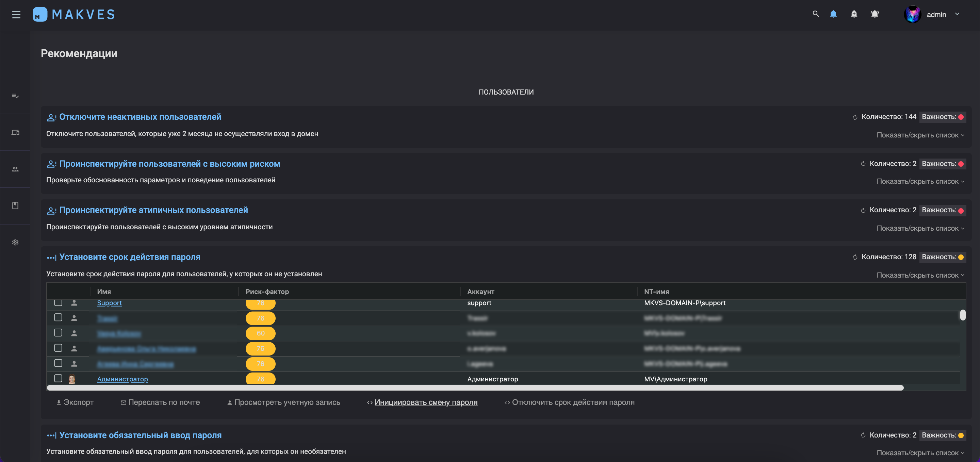Click the ringing bell alerts icon
The width and height of the screenshot is (980, 462).
(874, 14)
